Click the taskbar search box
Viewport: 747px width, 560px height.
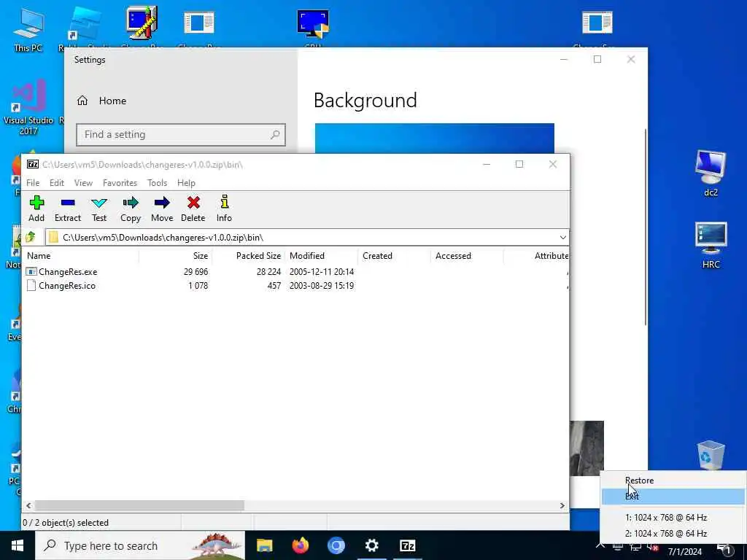140,545
